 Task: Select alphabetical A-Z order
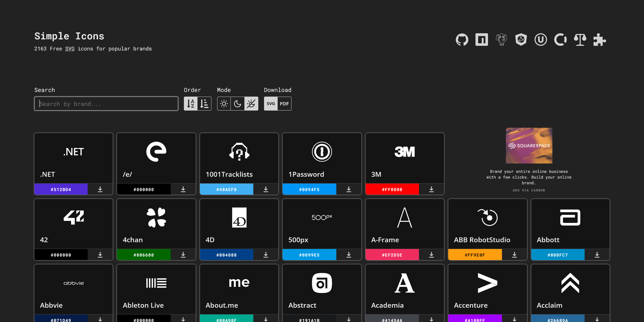191,104
